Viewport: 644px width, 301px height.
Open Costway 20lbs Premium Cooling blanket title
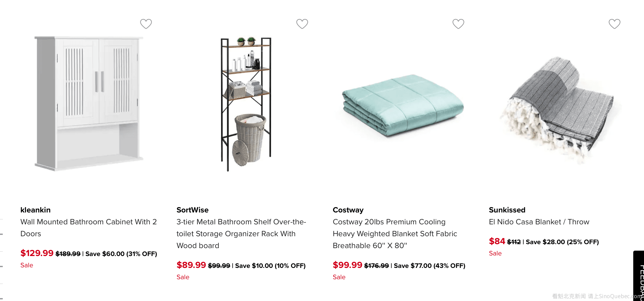(395, 234)
